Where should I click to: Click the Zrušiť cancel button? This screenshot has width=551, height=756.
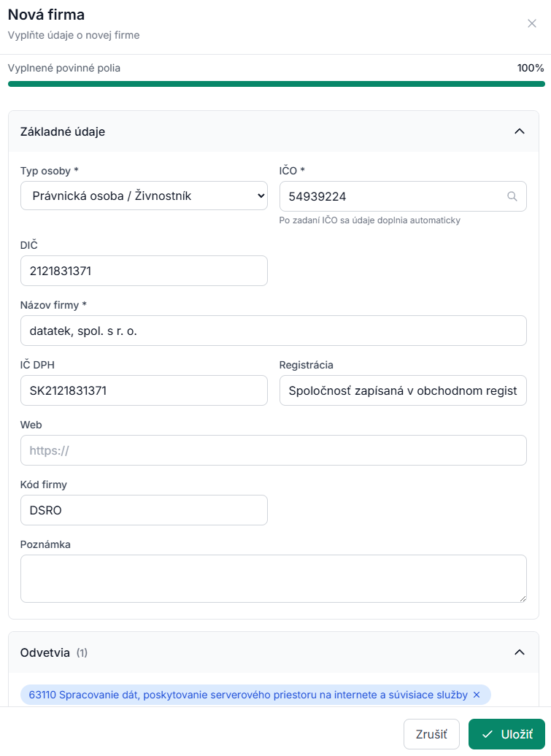coord(431,734)
